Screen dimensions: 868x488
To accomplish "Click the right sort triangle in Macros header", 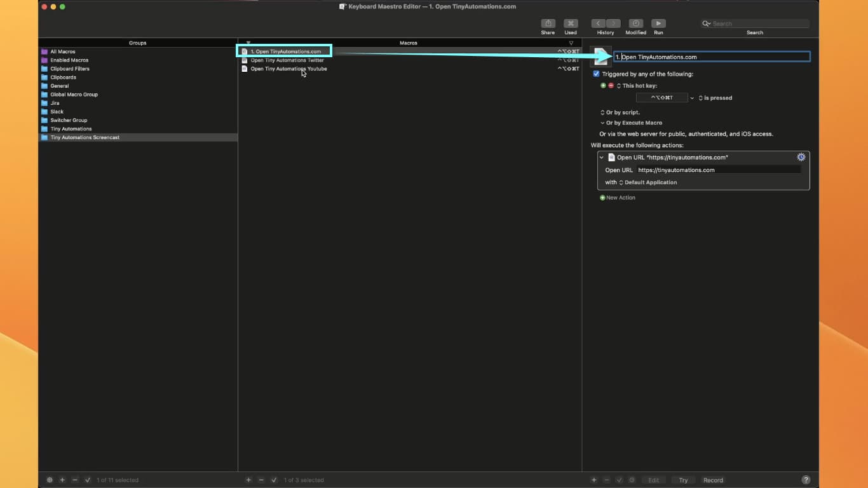I will [x=571, y=43].
